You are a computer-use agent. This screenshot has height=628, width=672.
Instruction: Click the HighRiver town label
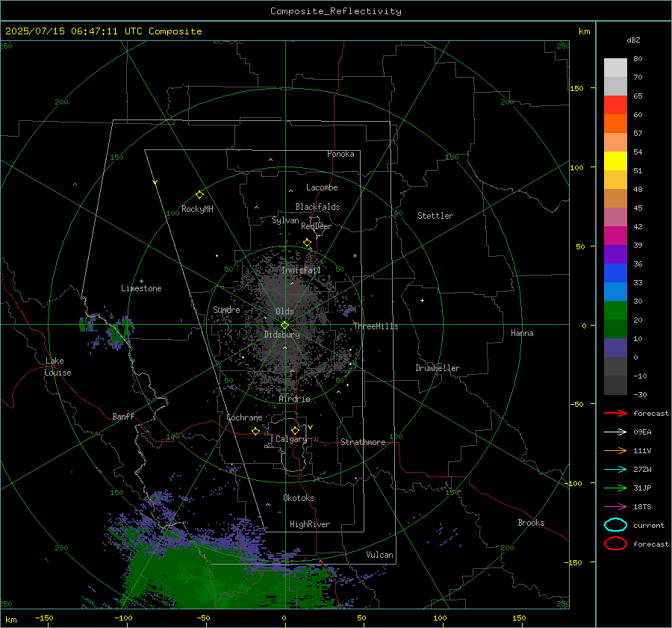click(310, 524)
